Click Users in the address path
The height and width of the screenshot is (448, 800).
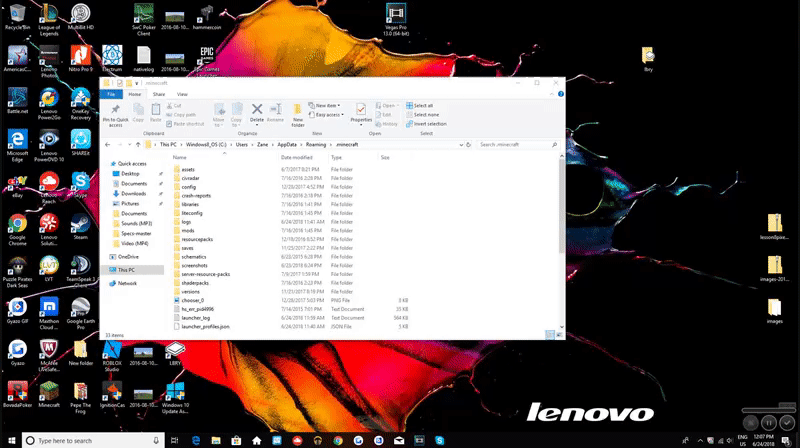click(241, 145)
